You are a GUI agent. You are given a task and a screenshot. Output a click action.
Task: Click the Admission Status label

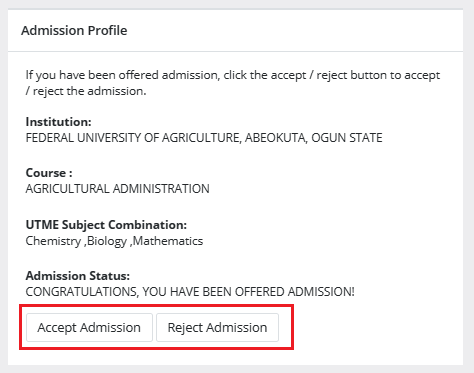78,276
